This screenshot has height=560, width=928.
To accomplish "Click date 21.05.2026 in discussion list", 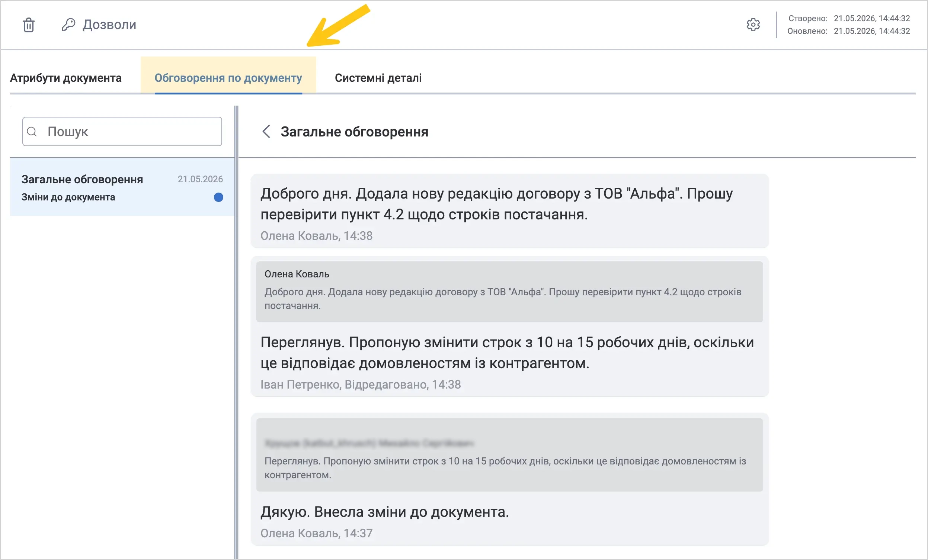I will click(x=200, y=179).
